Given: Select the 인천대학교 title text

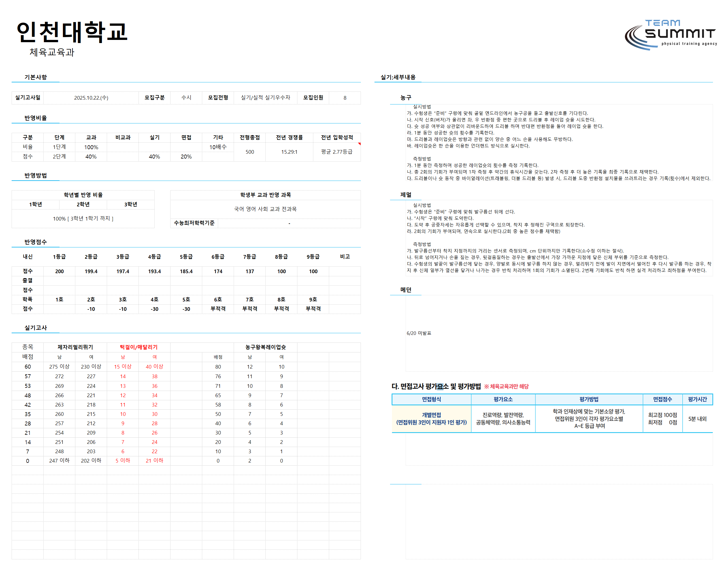Looking at the screenshot, I should click(72, 32).
